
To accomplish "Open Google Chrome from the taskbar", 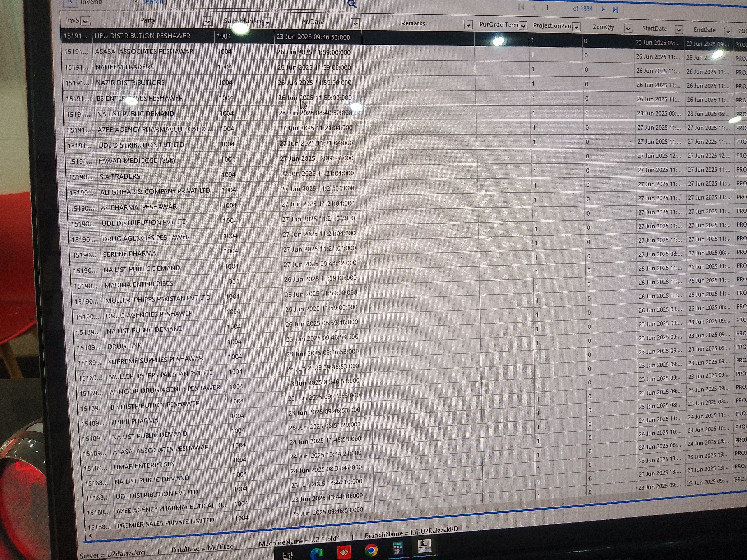I will [x=371, y=550].
